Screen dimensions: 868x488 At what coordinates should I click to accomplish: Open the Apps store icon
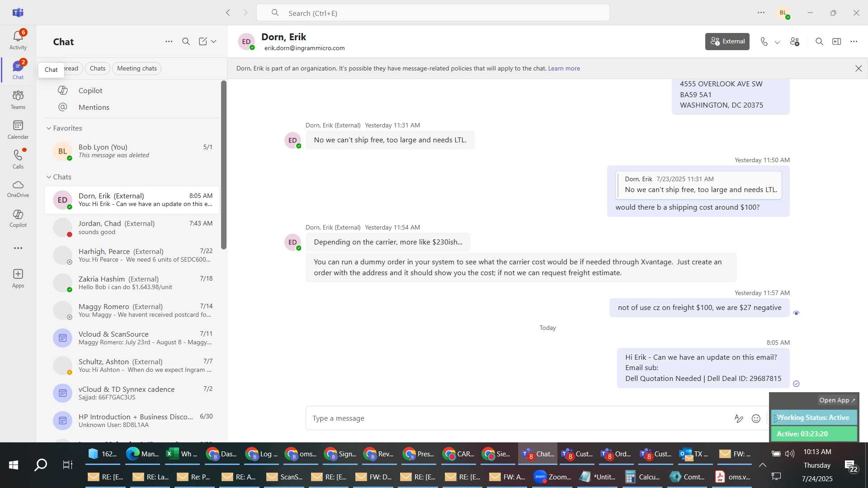(x=18, y=278)
